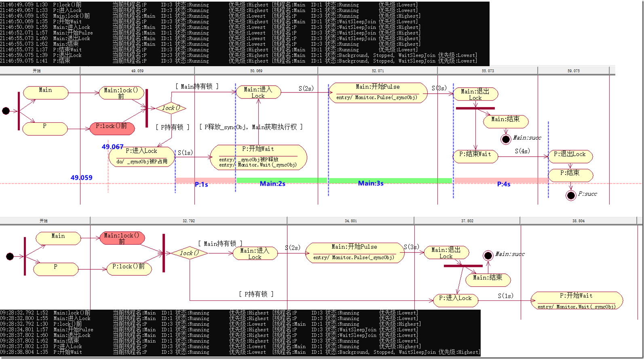Click the 34.801 timeline column header
The width and height of the screenshot is (644, 359).
pyautogui.click(x=351, y=221)
